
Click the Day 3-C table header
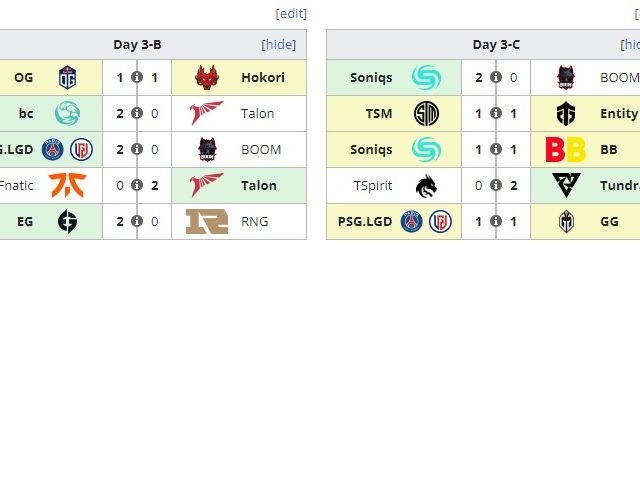click(x=496, y=45)
